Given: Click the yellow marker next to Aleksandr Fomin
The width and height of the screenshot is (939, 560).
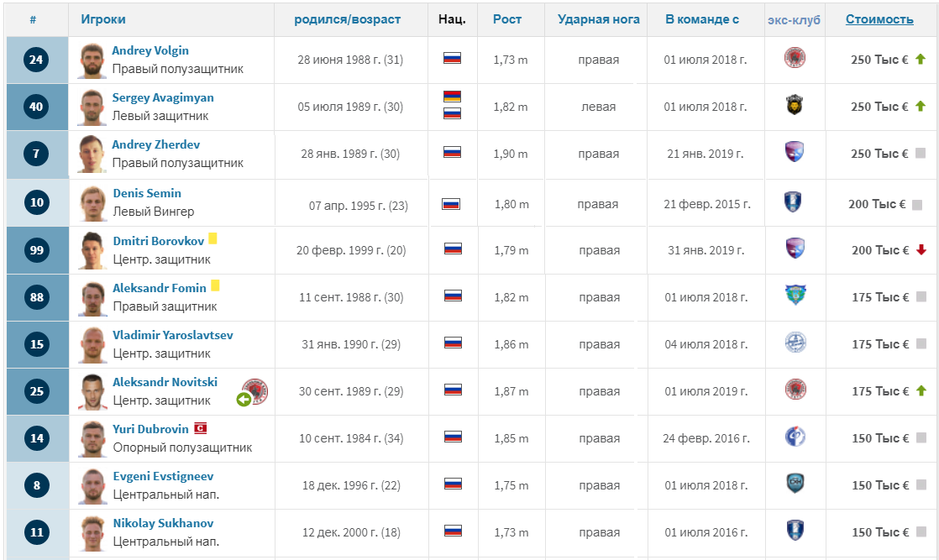Looking at the screenshot, I should pos(215,286).
